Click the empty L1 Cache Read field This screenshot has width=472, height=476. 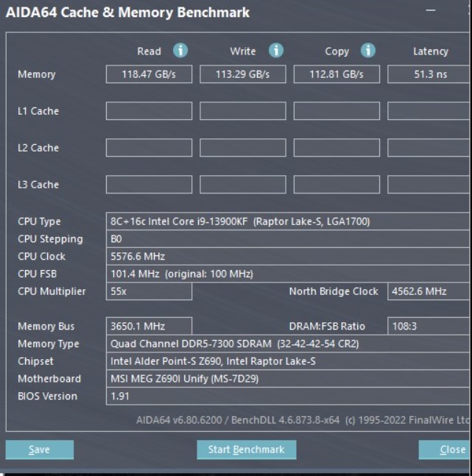click(x=149, y=111)
